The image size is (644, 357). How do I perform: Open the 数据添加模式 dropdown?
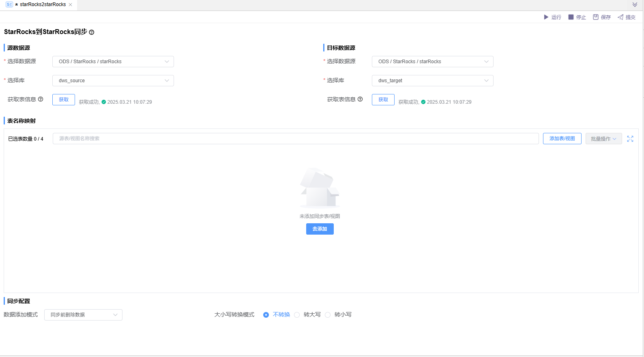tap(83, 315)
